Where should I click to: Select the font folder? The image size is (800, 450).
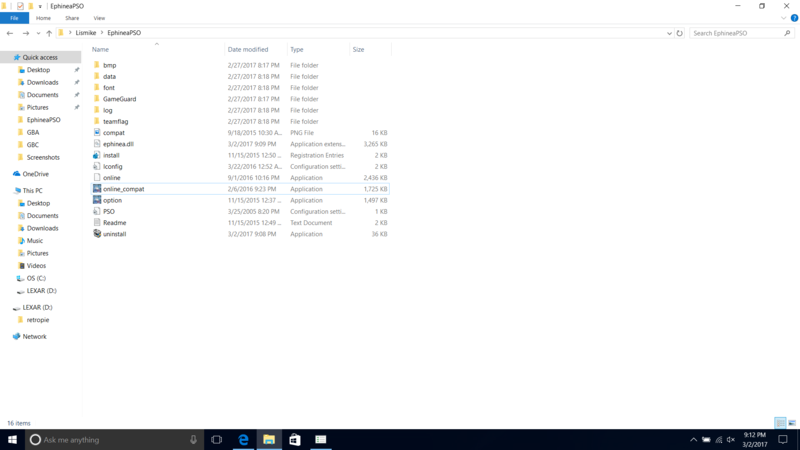[109, 88]
